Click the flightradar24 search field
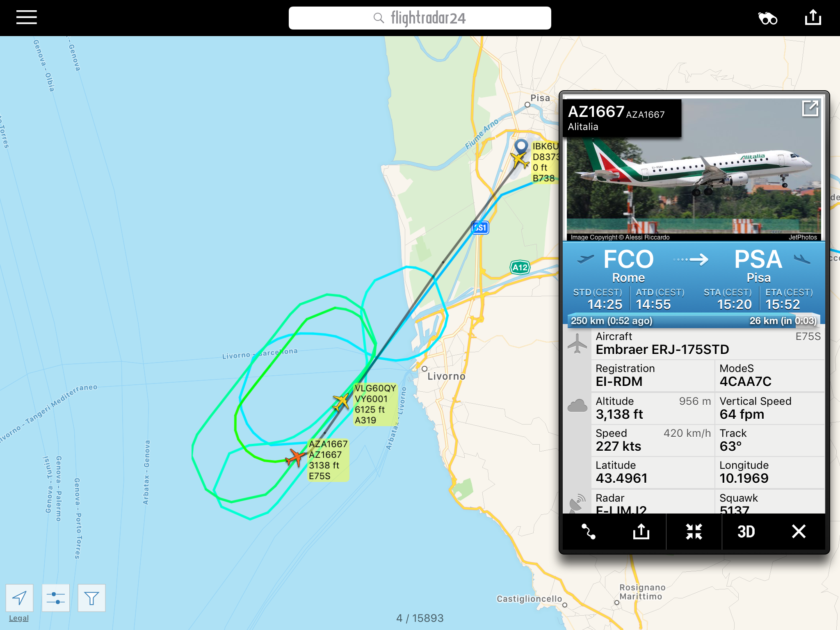The height and width of the screenshot is (630, 840). click(x=420, y=18)
